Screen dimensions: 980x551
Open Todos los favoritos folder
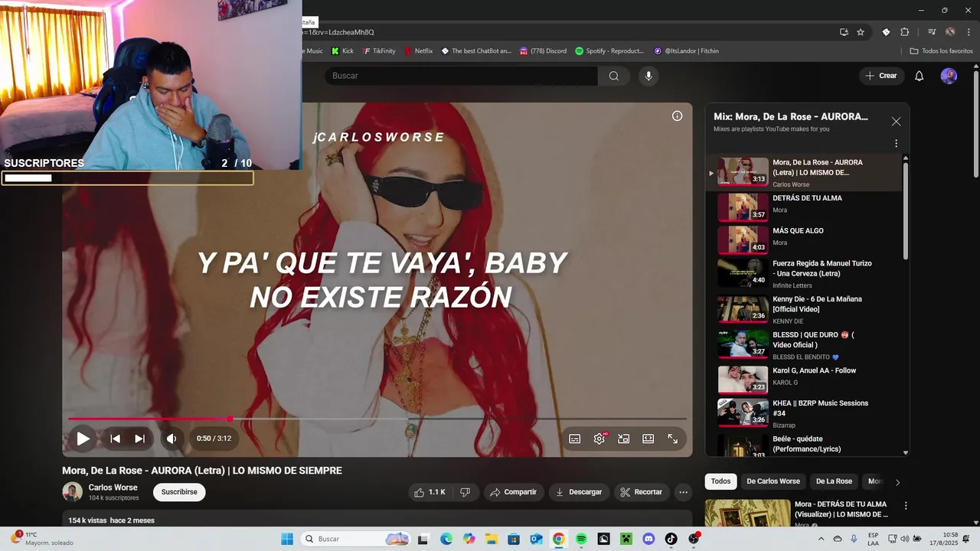coord(941,51)
